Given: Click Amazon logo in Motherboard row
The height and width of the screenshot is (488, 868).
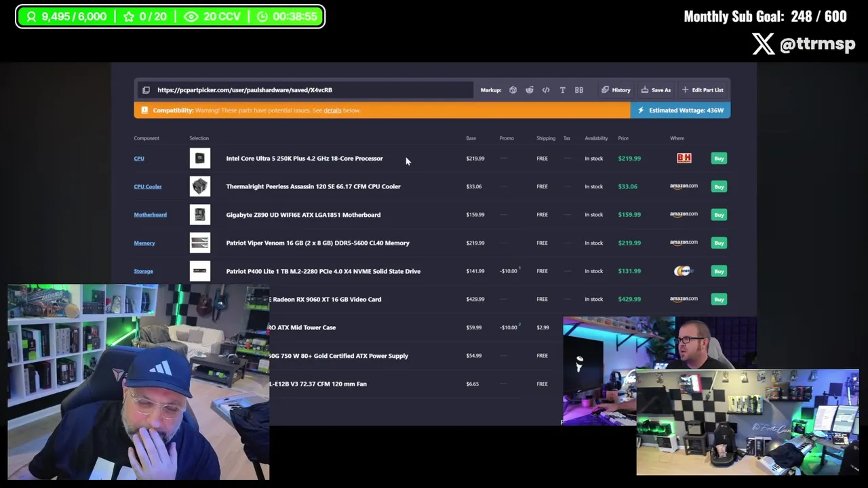Looking at the screenshot, I should [x=684, y=215].
